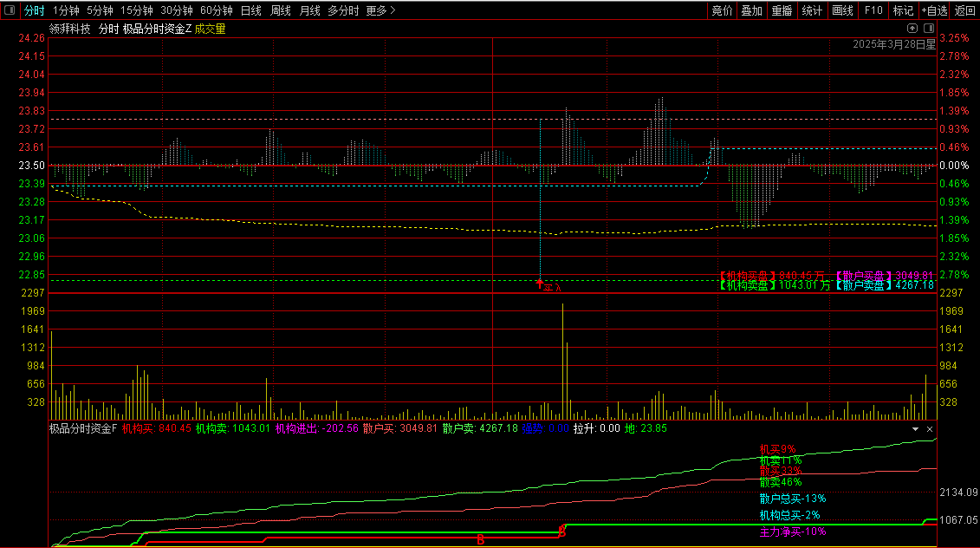Add stock via +自选 button

(934, 10)
